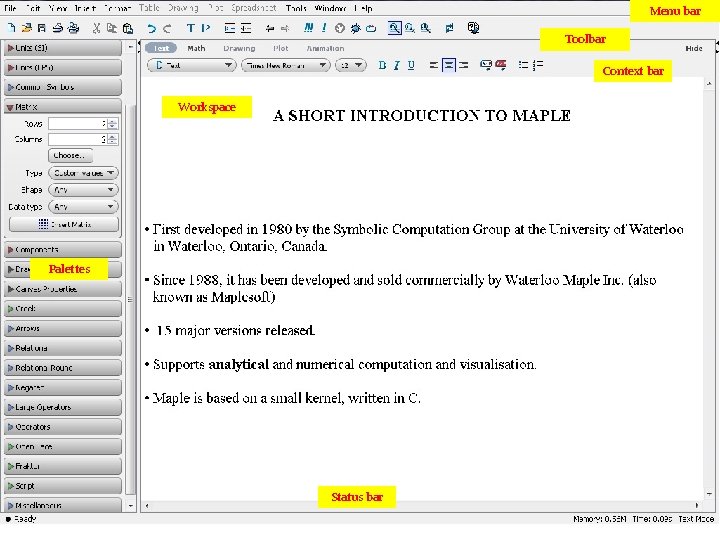This screenshot has width=720, height=540.
Task: Open the font size dropdown
Action: [351, 66]
